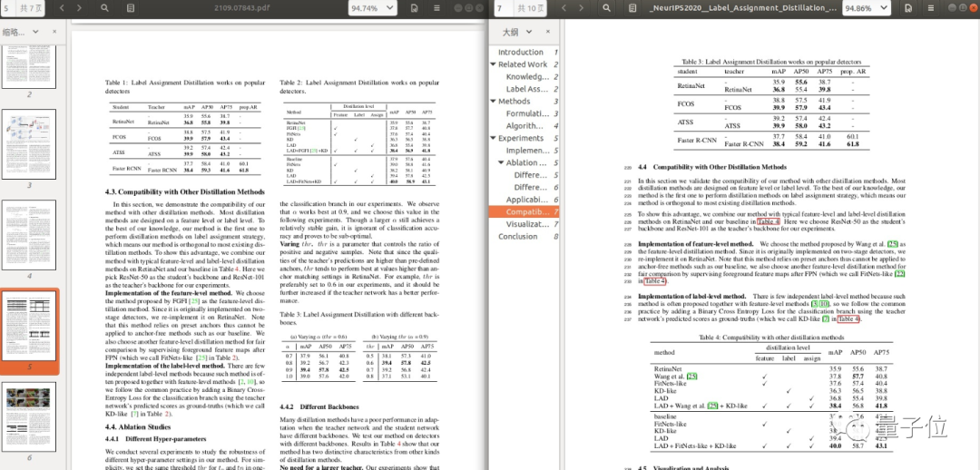Select Conclusion in the outline

pos(518,237)
